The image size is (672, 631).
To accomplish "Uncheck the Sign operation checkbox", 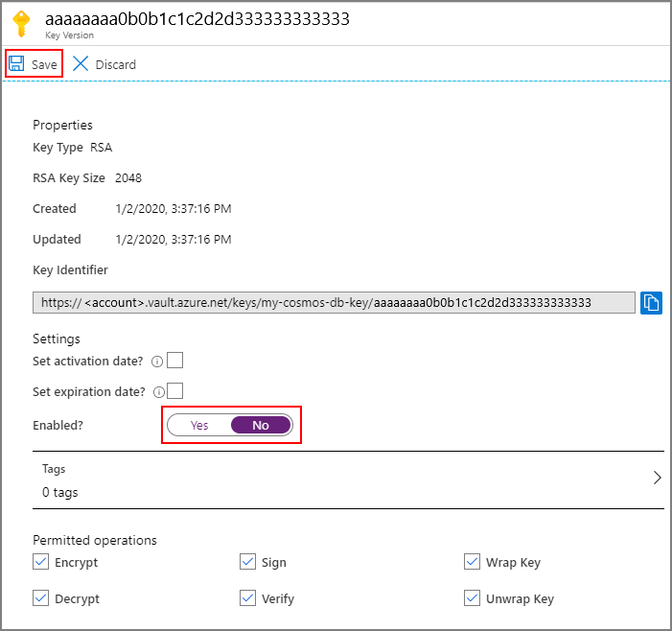I will 247,562.
